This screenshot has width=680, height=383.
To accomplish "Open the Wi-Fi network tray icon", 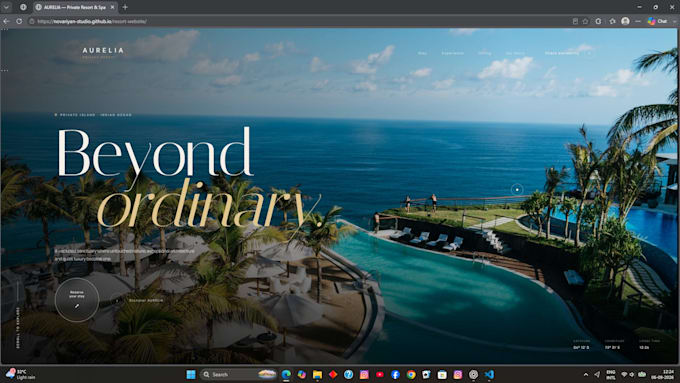I will (624, 374).
